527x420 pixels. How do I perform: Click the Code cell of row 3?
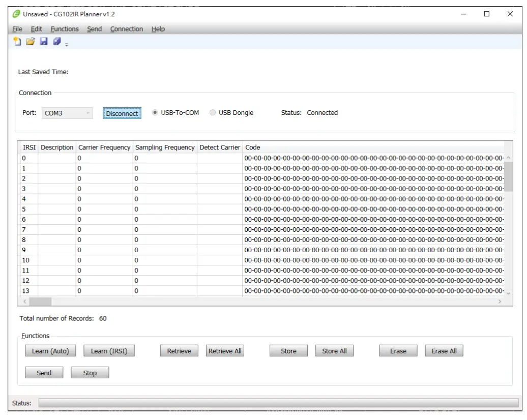pyautogui.click(x=373, y=189)
